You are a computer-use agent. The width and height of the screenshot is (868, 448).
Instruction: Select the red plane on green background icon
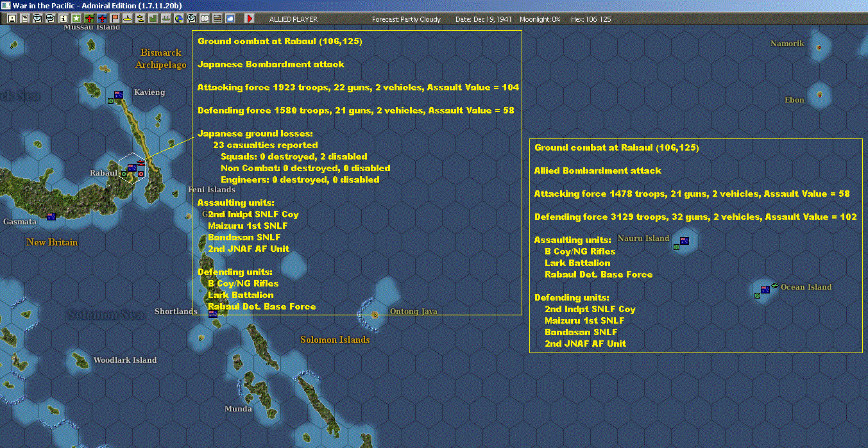tap(89, 19)
